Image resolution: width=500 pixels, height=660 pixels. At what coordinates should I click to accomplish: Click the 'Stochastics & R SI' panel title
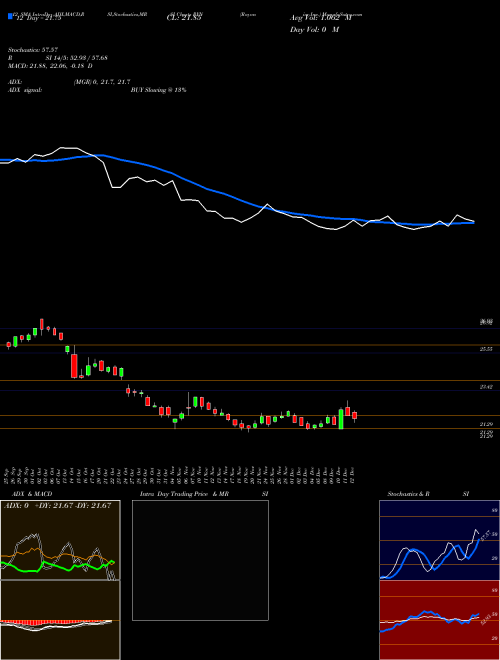pyautogui.click(x=428, y=494)
